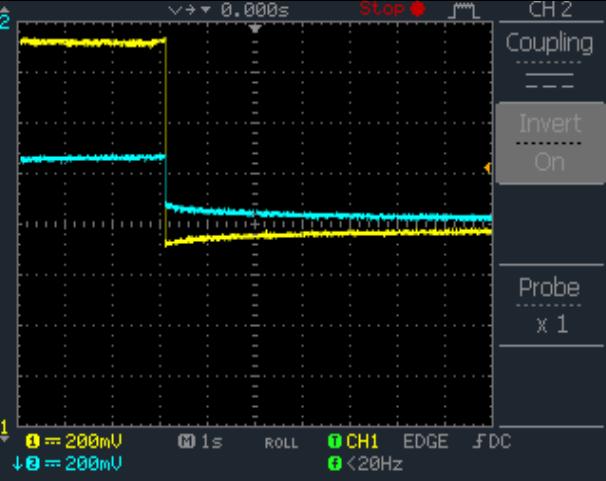Change the Probe x 1 setting

click(550, 305)
